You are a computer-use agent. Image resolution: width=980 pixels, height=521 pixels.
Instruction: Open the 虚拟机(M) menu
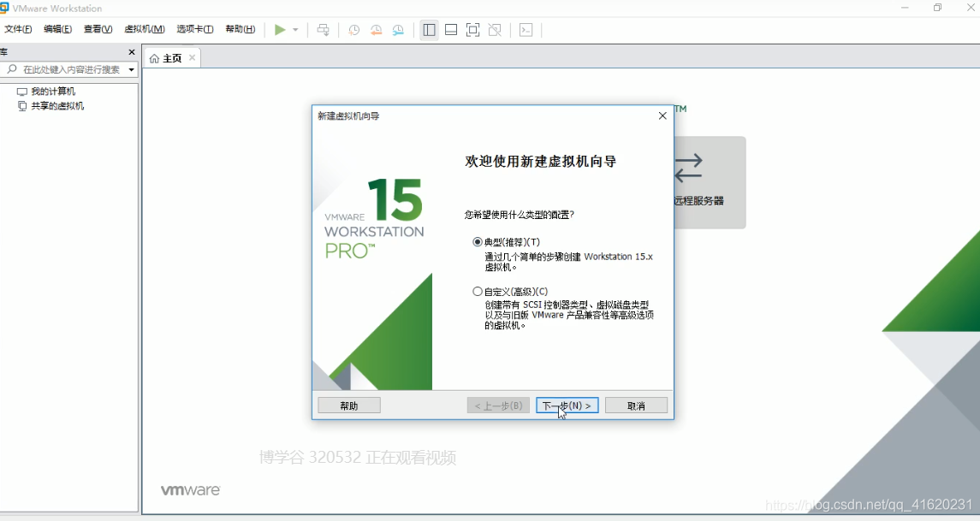[145, 29]
